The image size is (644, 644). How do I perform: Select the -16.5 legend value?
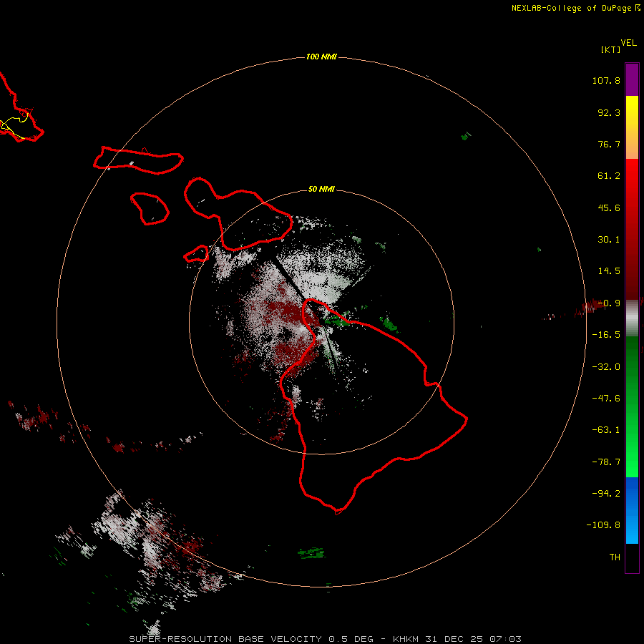pyautogui.click(x=606, y=335)
